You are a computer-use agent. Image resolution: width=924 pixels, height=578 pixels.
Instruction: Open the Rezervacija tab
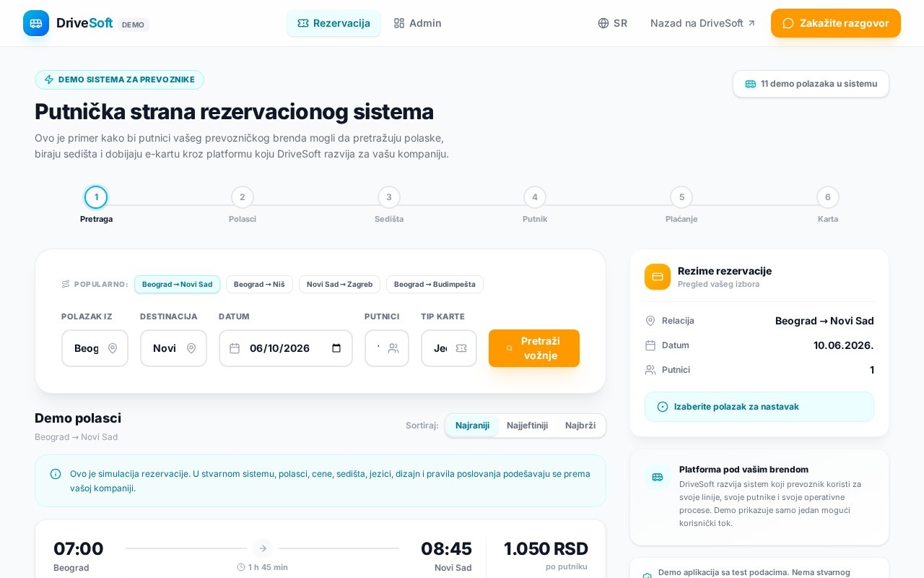(334, 23)
